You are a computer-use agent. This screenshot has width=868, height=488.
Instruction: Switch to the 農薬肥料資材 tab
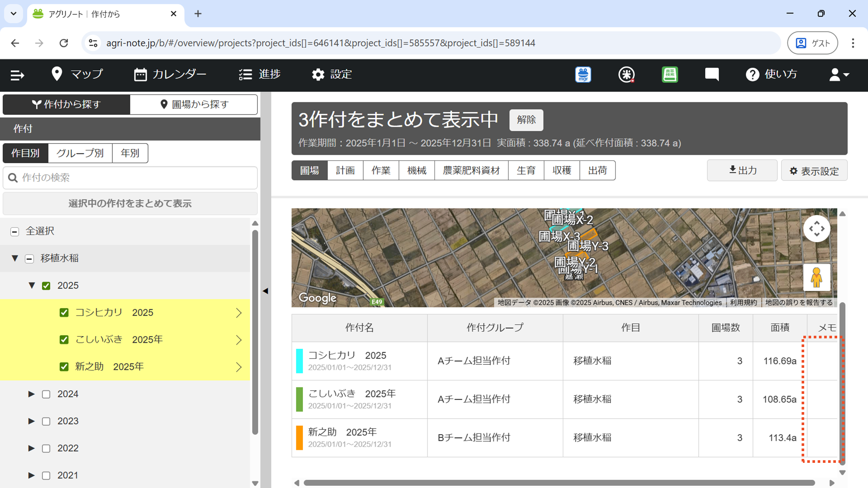click(471, 170)
